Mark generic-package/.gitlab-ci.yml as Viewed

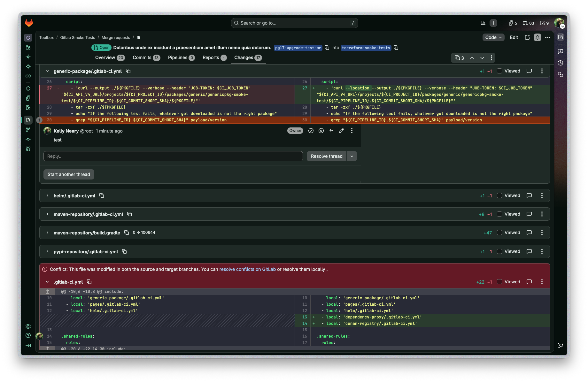click(x=499, y=71)
